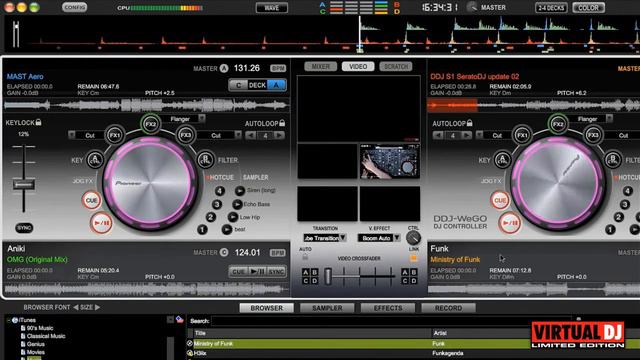Switch center panel to MIXER tab
The height and width of the screenshot is (360, 640).
click(x=320, y=66)
